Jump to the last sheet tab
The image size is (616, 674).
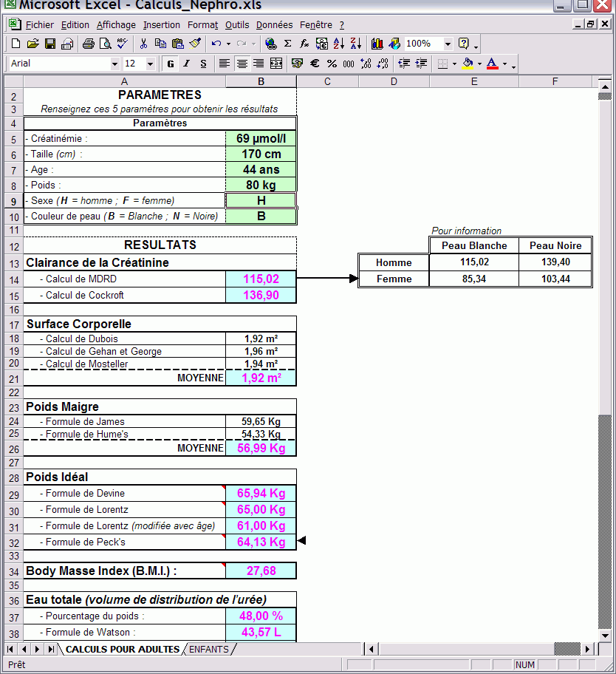coord(51,649)
